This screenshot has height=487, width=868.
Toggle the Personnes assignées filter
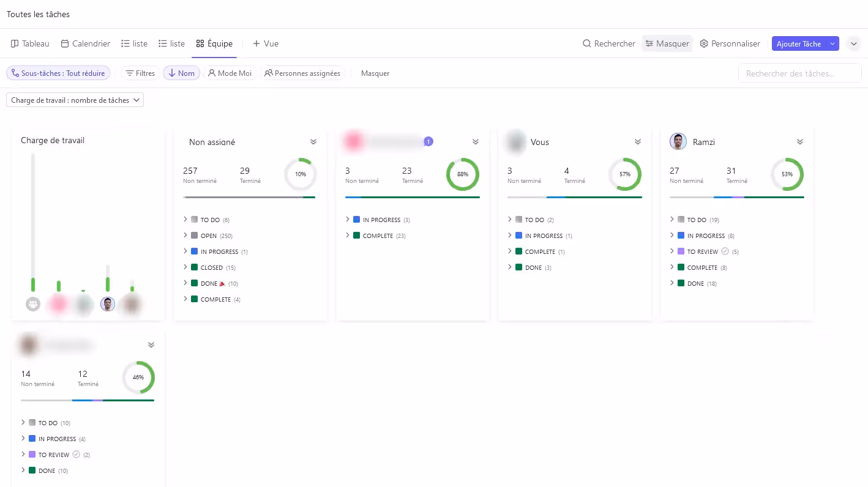point(302,73)
